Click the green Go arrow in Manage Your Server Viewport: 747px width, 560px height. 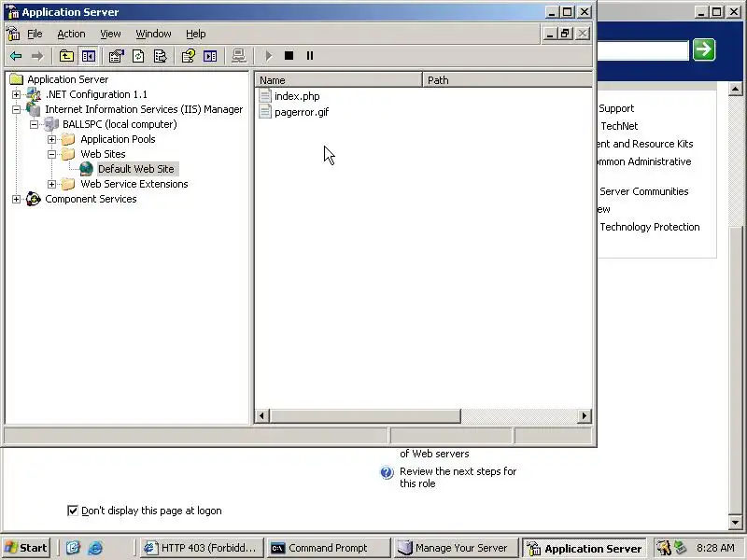(x=704, y=49)
